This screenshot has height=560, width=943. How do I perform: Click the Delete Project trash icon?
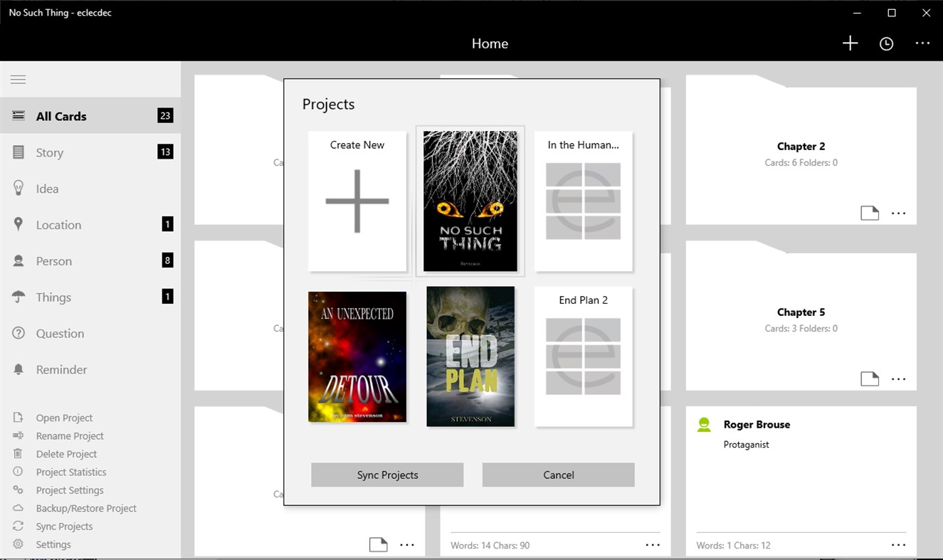(x=19, y=453)
